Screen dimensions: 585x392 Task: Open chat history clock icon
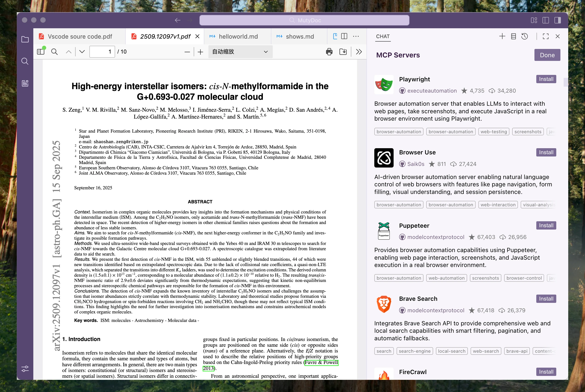pos(525,37)
